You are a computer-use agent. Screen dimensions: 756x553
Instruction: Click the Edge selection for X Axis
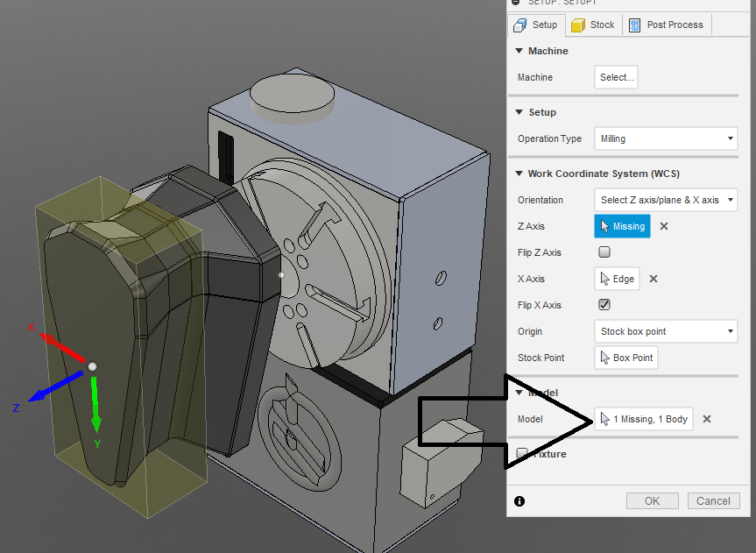click(617, 279)
